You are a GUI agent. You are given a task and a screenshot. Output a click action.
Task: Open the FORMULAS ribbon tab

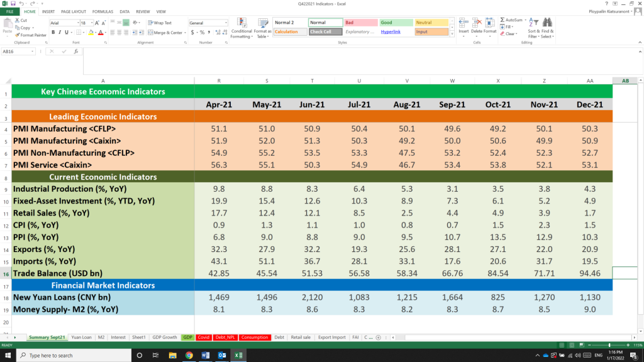(x=103, y=11)
